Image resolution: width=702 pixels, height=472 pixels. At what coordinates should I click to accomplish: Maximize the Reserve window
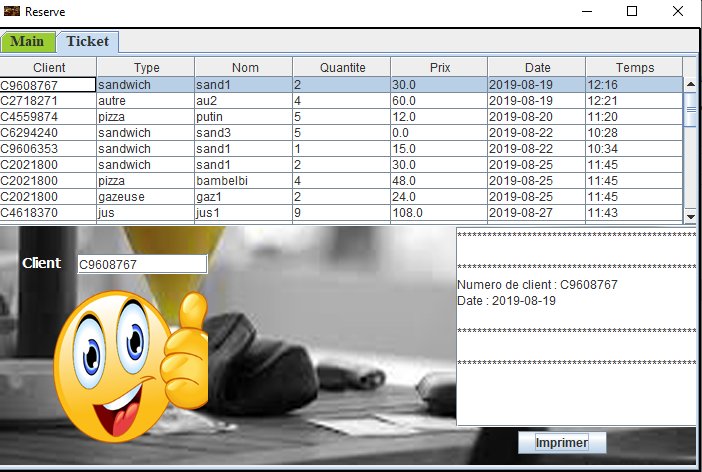click(x=631, y=11)
